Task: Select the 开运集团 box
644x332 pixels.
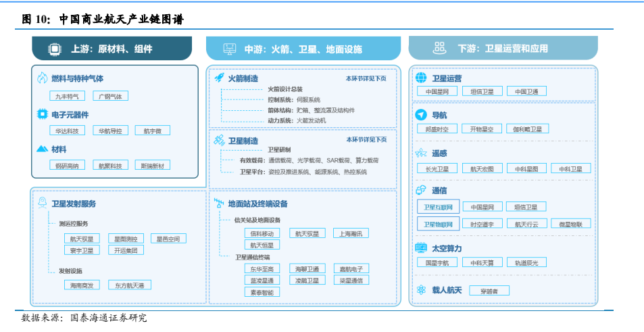Action: click(126, 250)
